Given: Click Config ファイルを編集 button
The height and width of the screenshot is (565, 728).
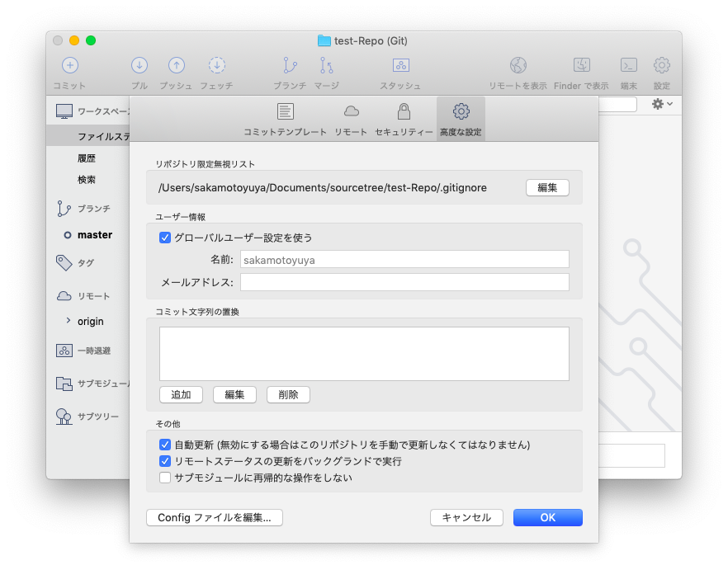Looking at the screenshot, I should coord(214,518).
